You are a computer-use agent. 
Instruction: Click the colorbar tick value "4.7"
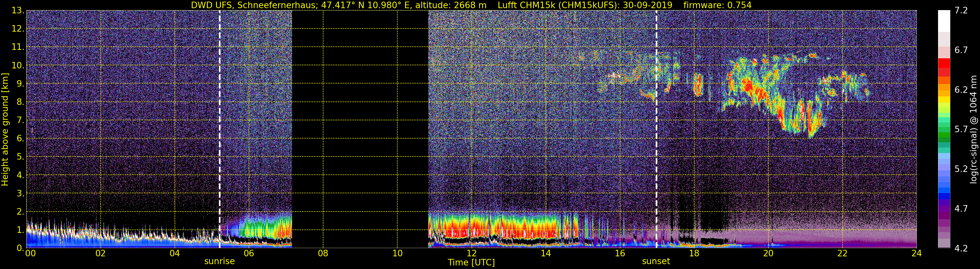[x=961, y=209]
